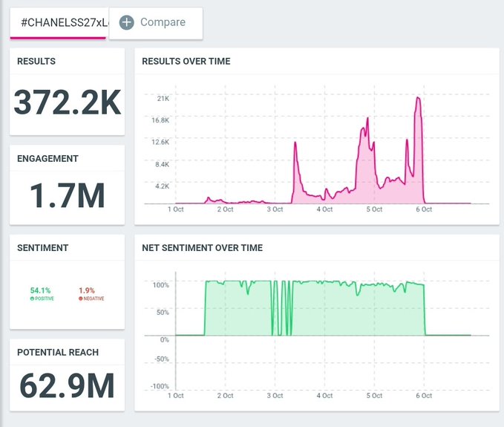504x427 pixels.
Task: Click the sentiment dips near 3 Oct
Action: (282, 308)
